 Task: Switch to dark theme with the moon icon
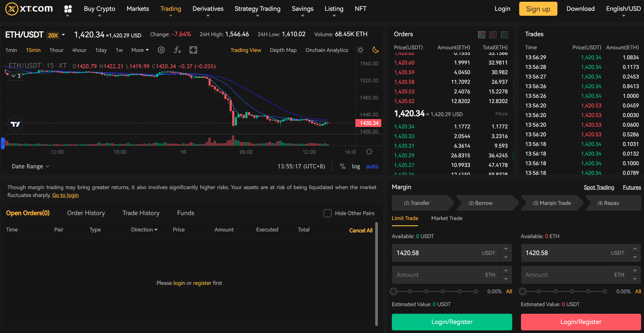375,50
